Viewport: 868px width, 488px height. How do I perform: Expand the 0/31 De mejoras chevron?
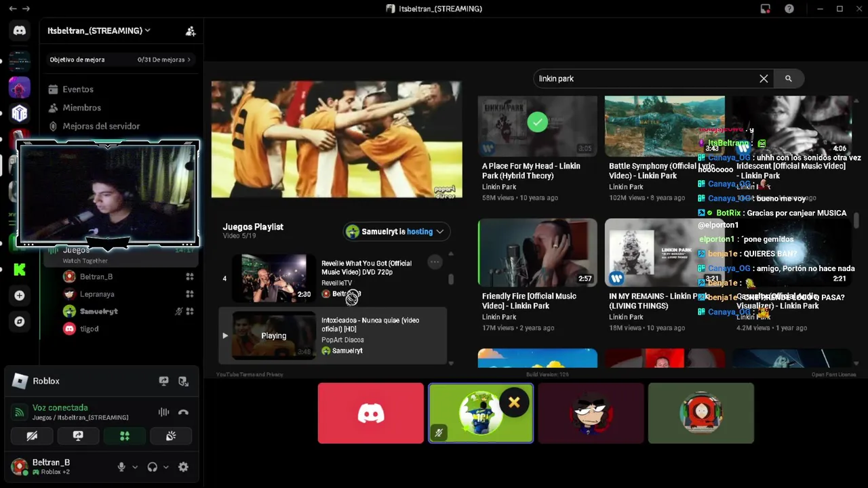[x=189, y=60]
